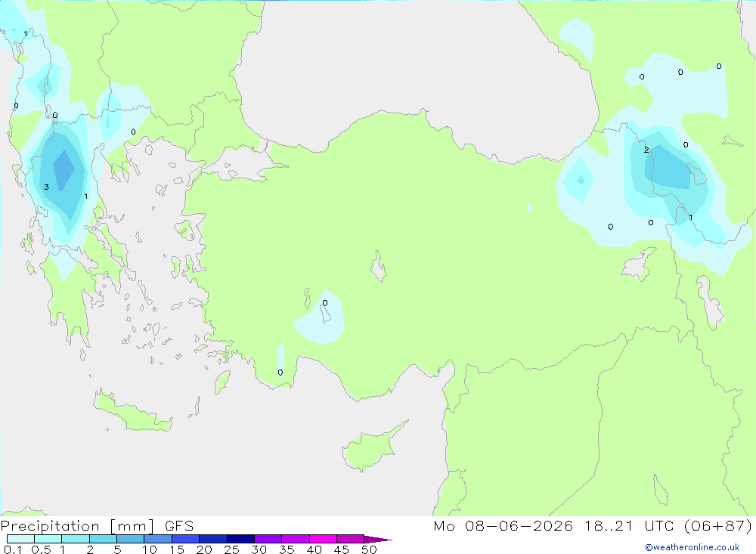Pick the 20–25 mm legend color box

[212, 539]
